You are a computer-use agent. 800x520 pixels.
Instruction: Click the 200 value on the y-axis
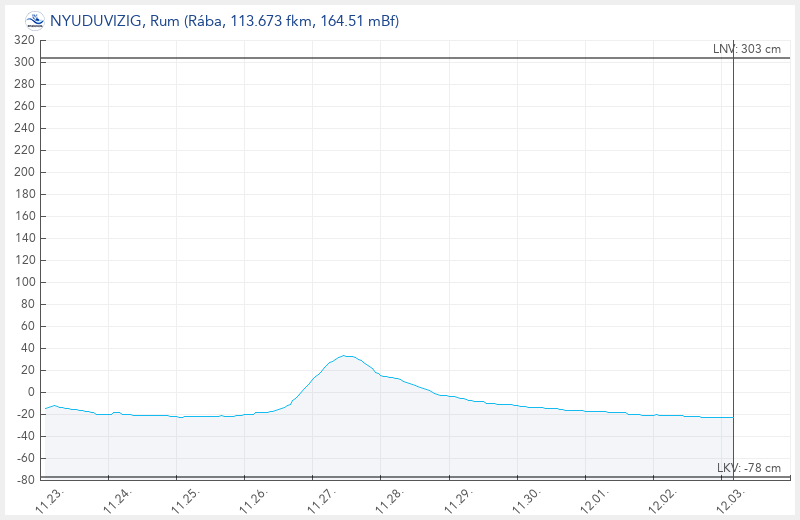point(24,172)
